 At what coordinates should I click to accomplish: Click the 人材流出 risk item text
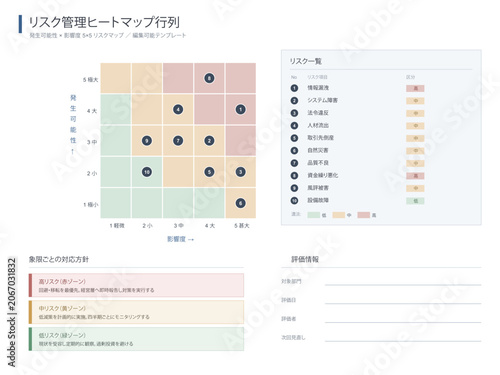[x=318, y=125]
